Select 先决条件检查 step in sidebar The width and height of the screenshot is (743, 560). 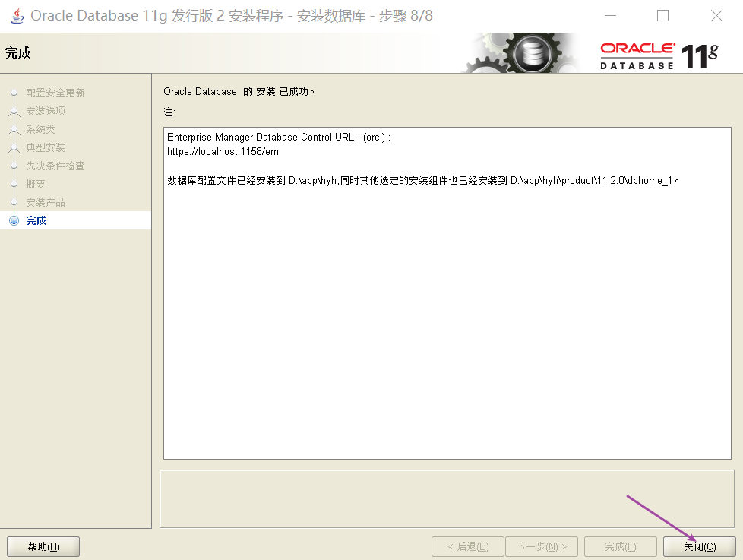(55, 166)
